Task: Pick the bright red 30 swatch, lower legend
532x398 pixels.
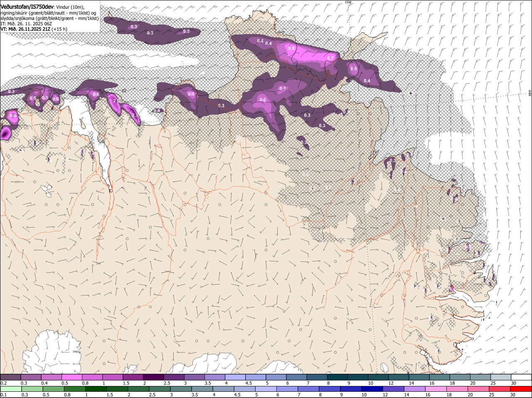Action: click(x=521, y=389)
